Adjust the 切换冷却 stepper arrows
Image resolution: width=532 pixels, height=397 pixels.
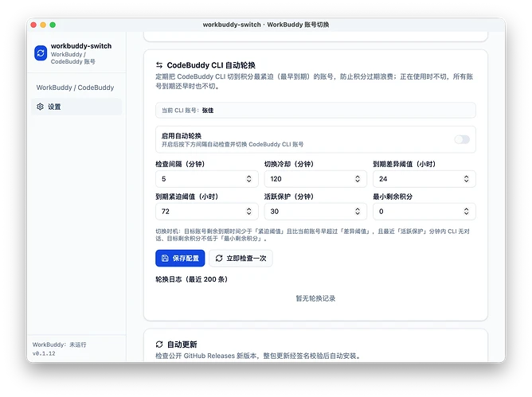coord(358,179)
